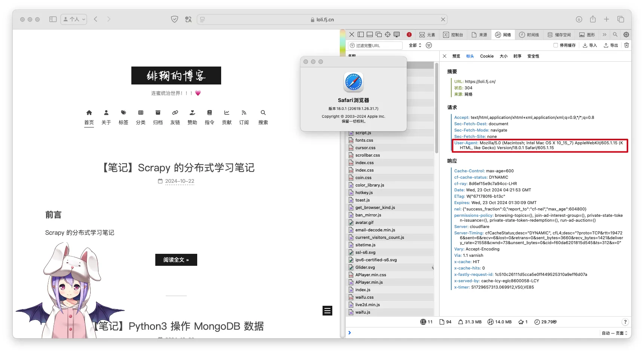Click the element selection crosshair icon
The image size is (644, 354).
point(388,35)
